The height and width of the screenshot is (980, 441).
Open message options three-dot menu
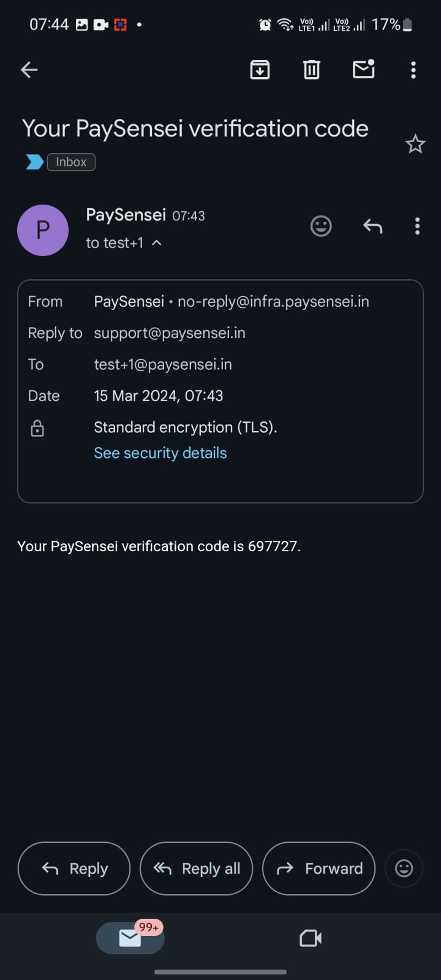417,227
